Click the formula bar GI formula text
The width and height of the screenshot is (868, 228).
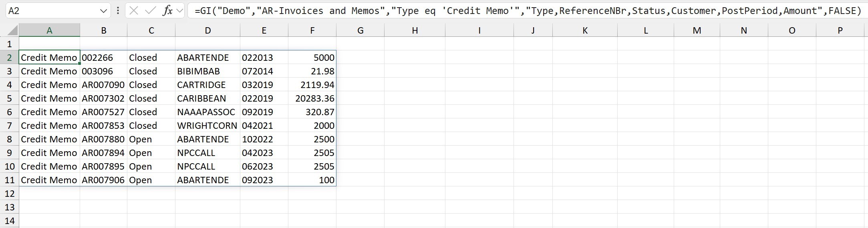pyautogui.click(x=521, y=11)
